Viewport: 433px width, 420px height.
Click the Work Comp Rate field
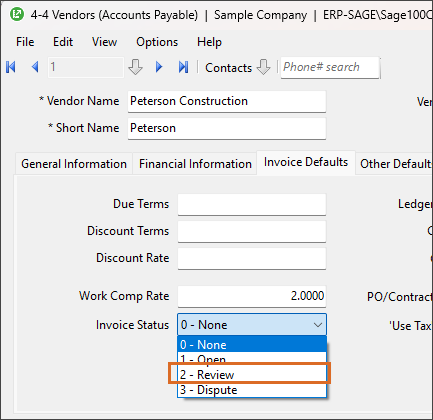(x=252, y=296)
